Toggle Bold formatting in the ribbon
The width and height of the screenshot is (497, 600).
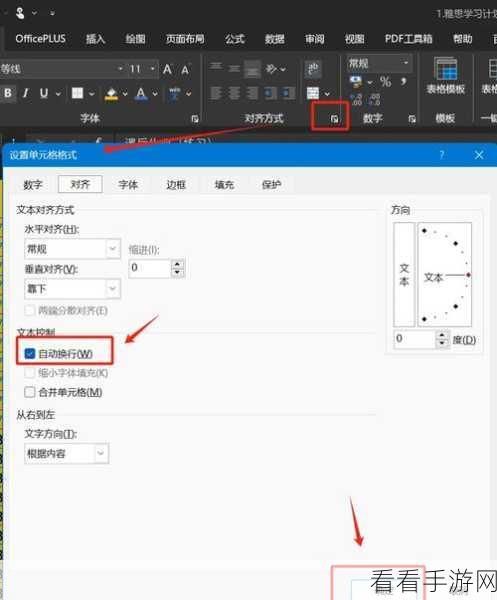8,93
